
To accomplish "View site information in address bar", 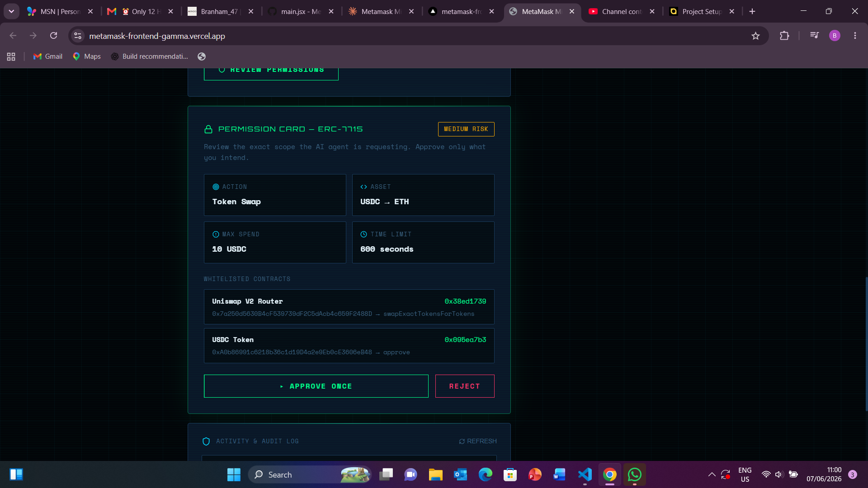I will coord(78,36).
